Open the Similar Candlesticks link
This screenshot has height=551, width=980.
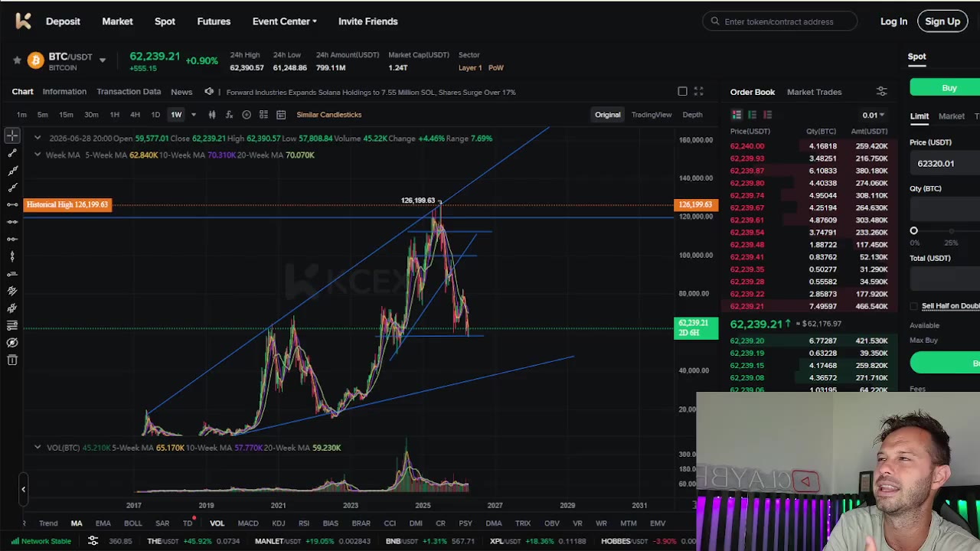coord(329,115)
